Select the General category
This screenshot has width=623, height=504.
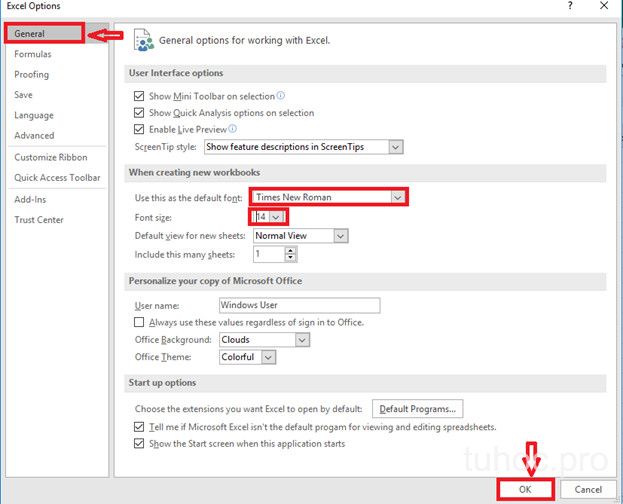(x=44, y=33)
